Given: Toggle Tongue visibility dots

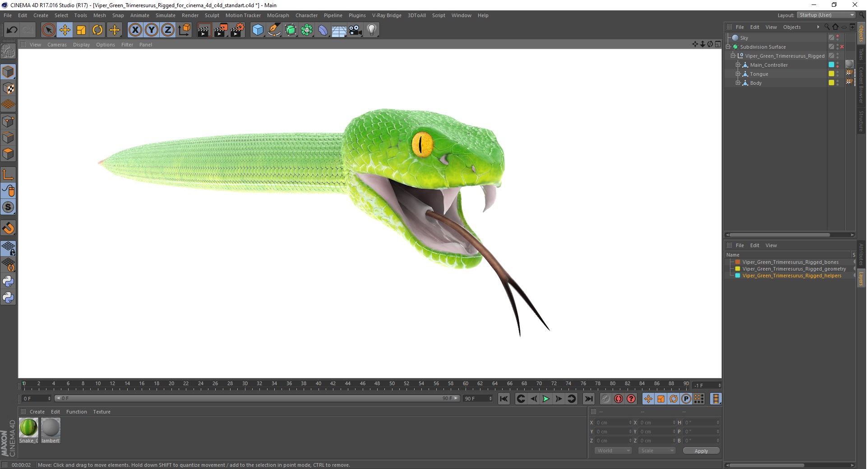Looking at the screenshot, I should click(838, 74).
